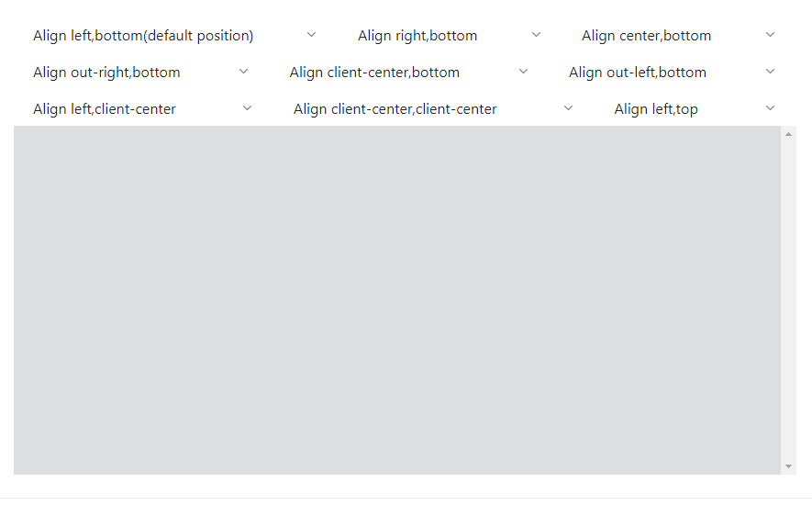Image resolution: width=812 pixels, height=505 pixels.
Task: Expand the Align center,bottom menu
Action: click(646, 36)
